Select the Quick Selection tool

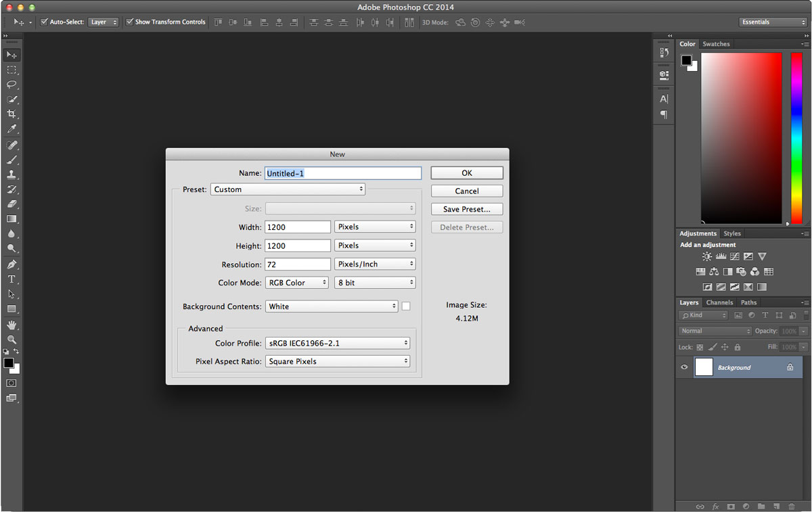click(x=12, y=99)
